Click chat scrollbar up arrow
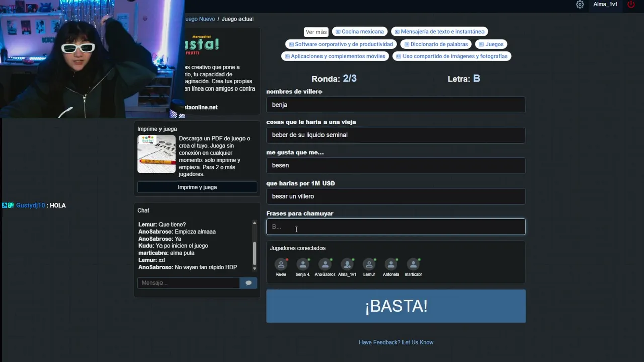The image size is (644, 362). [254, 223]
